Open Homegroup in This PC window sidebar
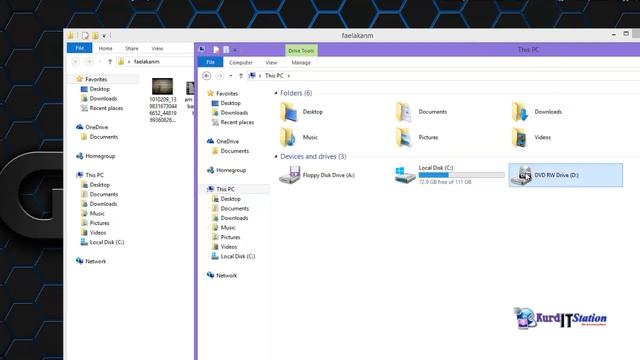The height and width of the screenshot is (360, 640). point(227,170)
